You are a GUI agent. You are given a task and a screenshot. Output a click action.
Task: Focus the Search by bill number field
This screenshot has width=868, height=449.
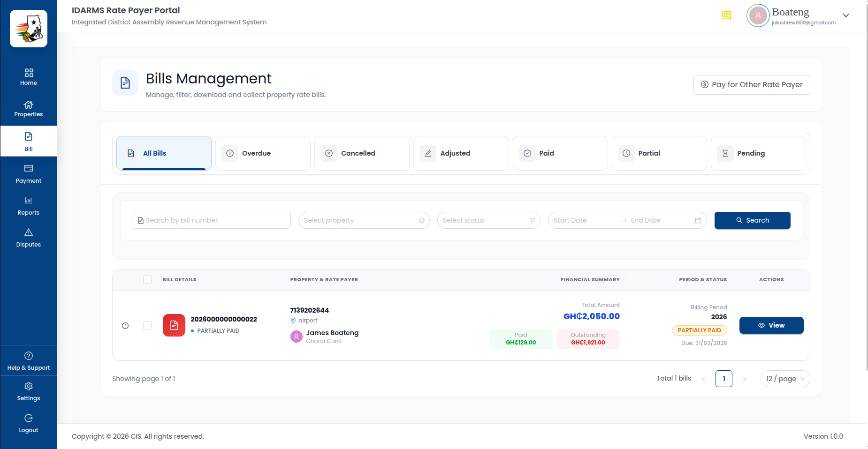(211, 220)
